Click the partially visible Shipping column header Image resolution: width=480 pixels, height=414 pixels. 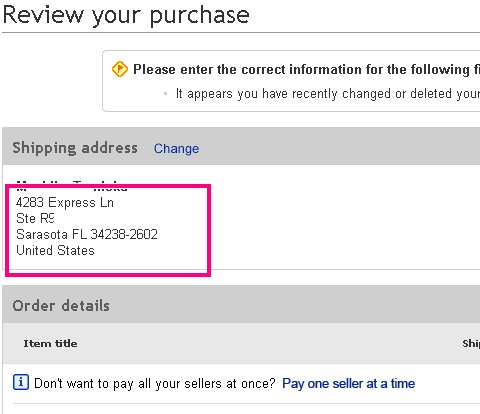(x=471, y=344)
